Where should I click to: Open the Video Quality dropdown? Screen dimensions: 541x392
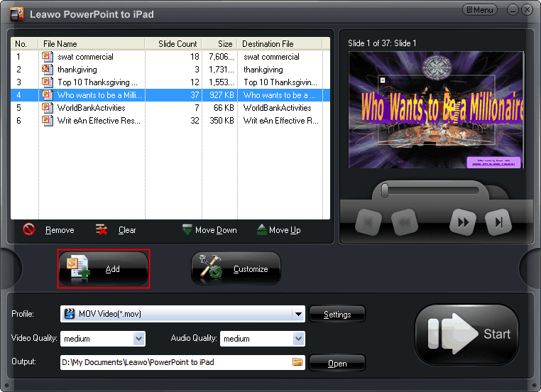coord(138,339)
